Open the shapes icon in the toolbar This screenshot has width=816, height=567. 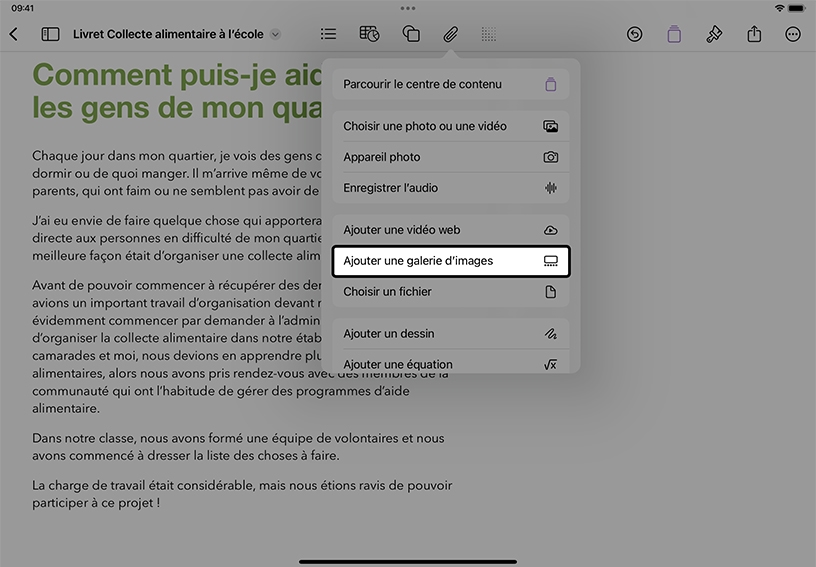[x=411, y=34]
